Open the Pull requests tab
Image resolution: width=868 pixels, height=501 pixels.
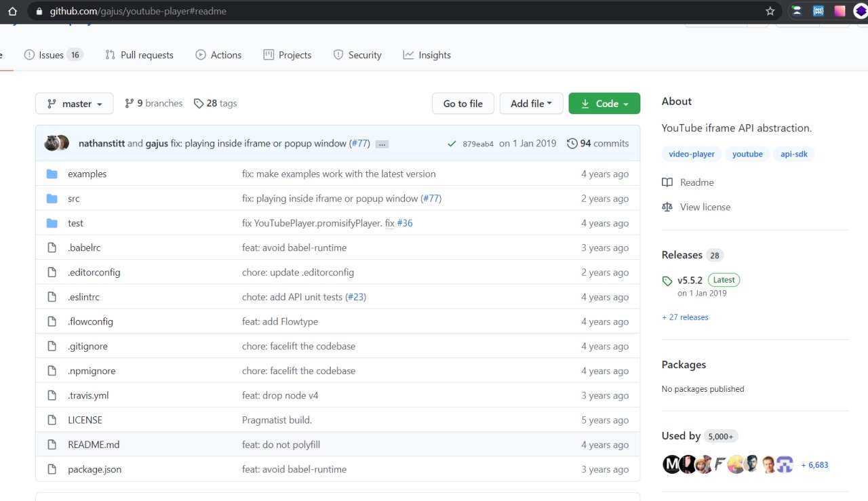point(140,55)
